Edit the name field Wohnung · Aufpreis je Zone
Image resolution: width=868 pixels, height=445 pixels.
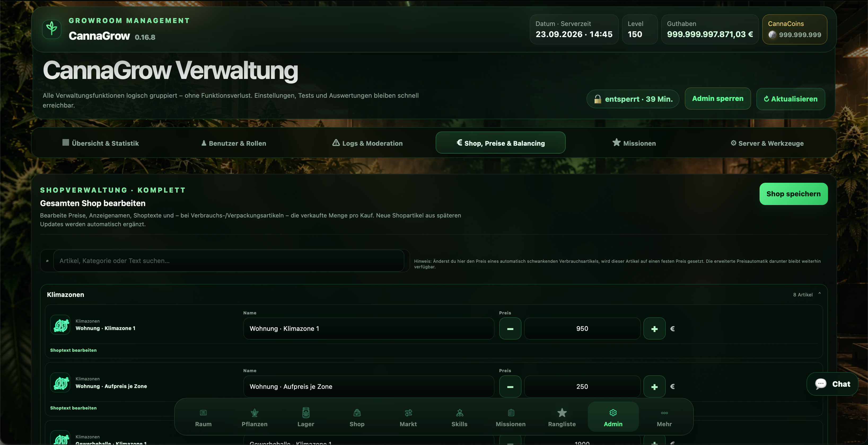pyautogui.click(x=369, y=387)
